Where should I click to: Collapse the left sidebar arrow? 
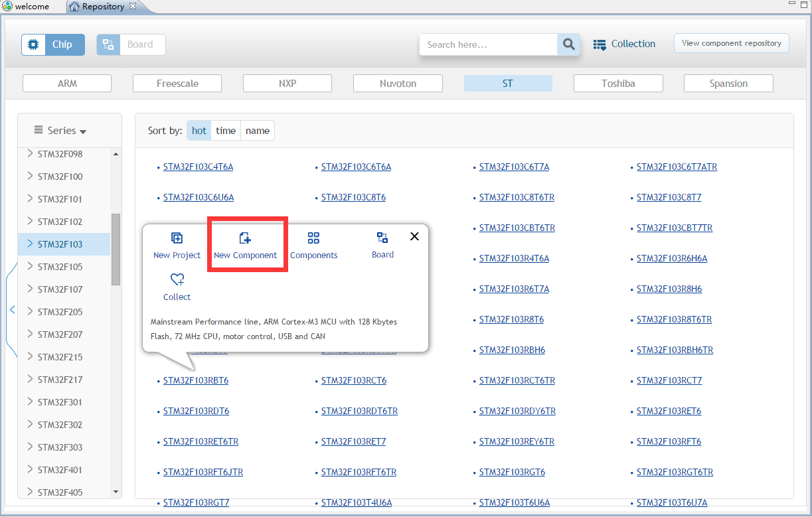pyautogui.click(x=12, y=310)
